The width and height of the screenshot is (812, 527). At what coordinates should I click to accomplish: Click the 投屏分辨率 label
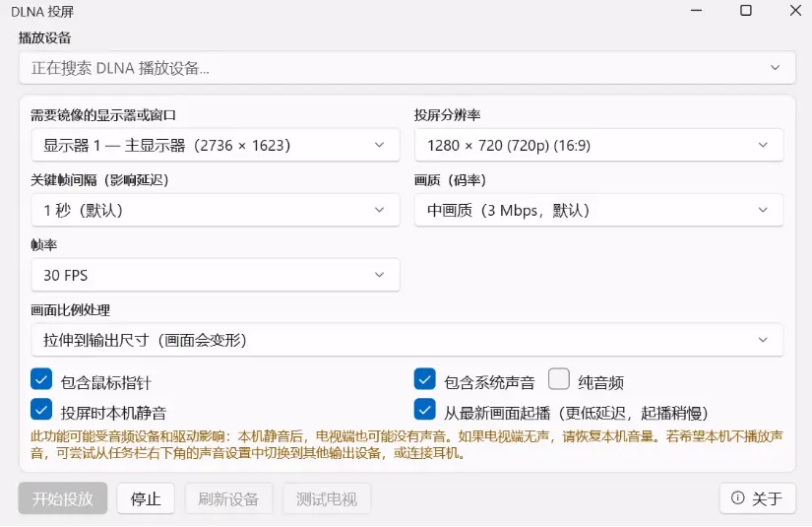448,115
